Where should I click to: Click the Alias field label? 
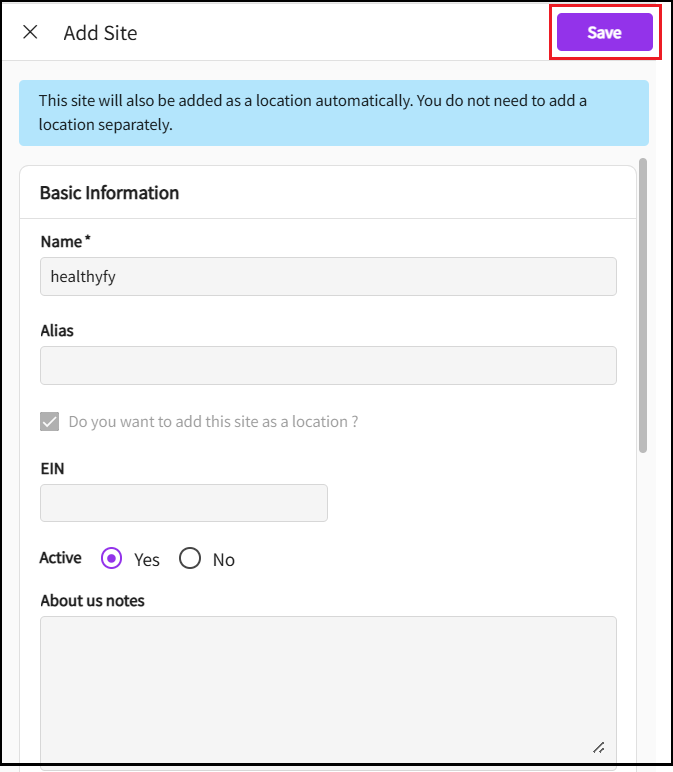57,330
